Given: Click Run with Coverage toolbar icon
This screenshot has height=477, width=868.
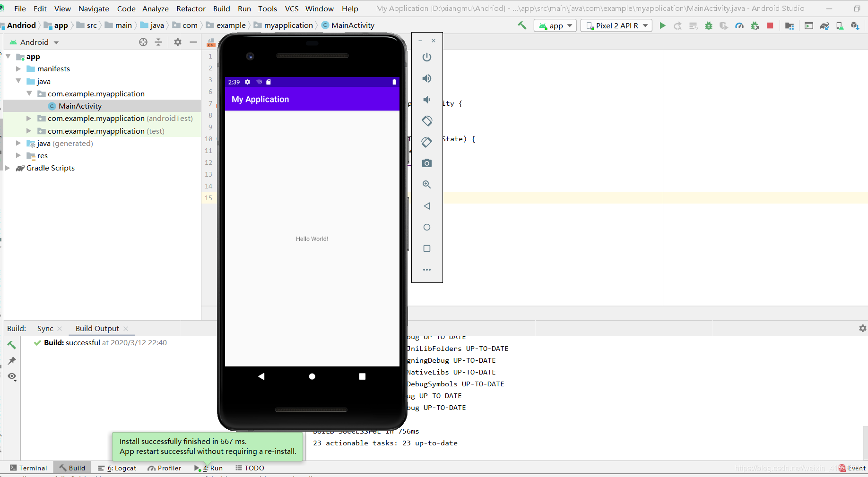Looking at the screenshot, I should pos(723,26).
